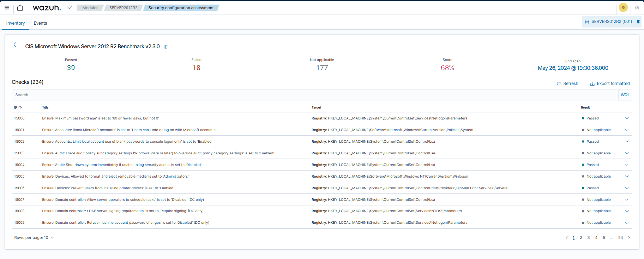This screenshot has height=259, width=644.
Task: Open the Wazuh app dropdown chevron
Action: pyautogui.click(x=69, y=7)
